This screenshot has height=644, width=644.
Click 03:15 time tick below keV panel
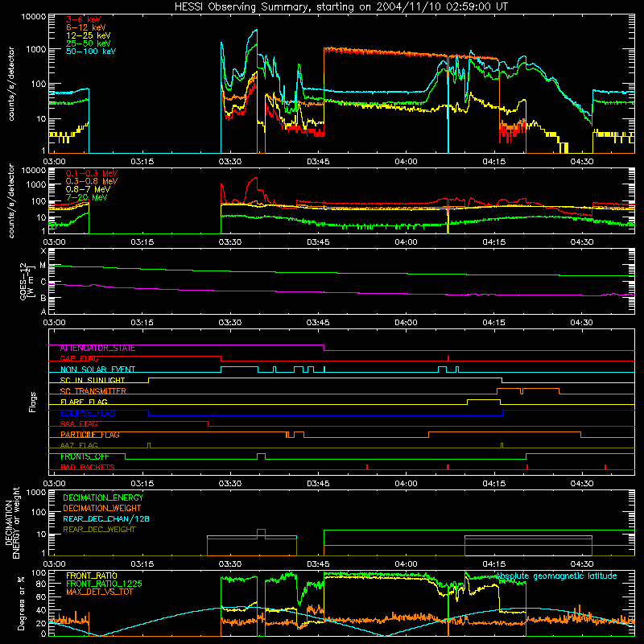pos(142,162)
